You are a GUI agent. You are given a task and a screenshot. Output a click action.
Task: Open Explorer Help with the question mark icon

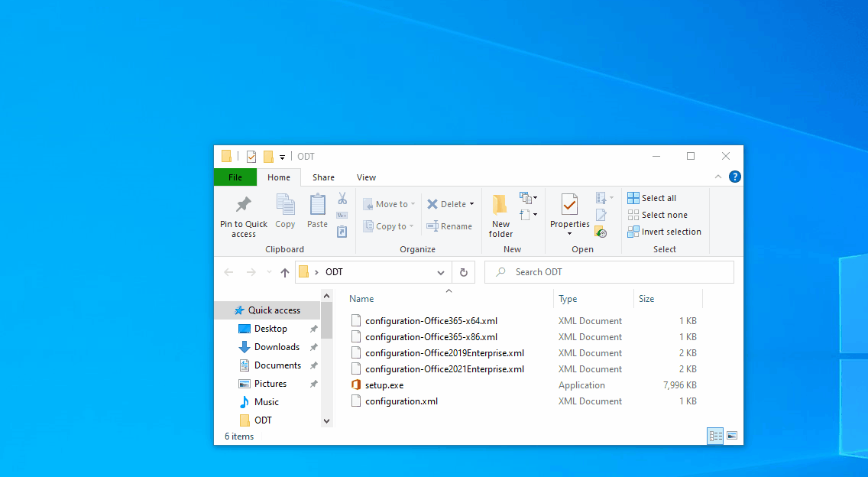pos(734,177)
